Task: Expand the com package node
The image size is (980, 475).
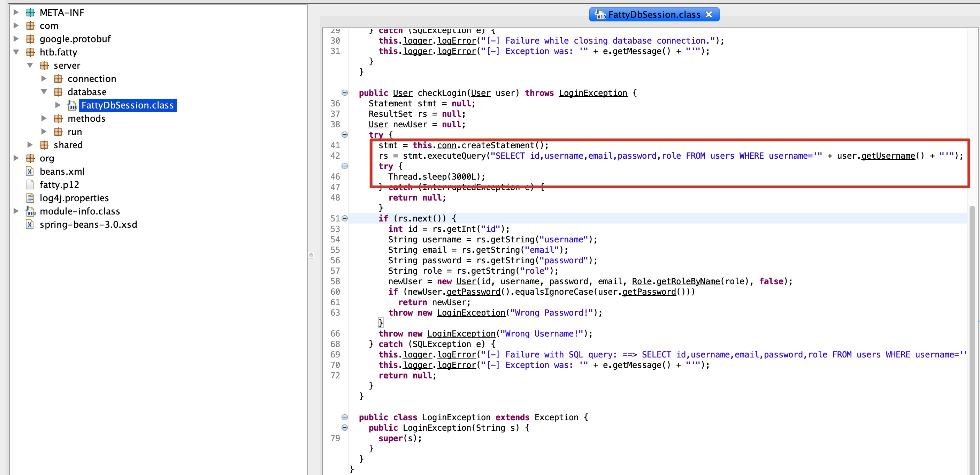Action: point(16,26)
